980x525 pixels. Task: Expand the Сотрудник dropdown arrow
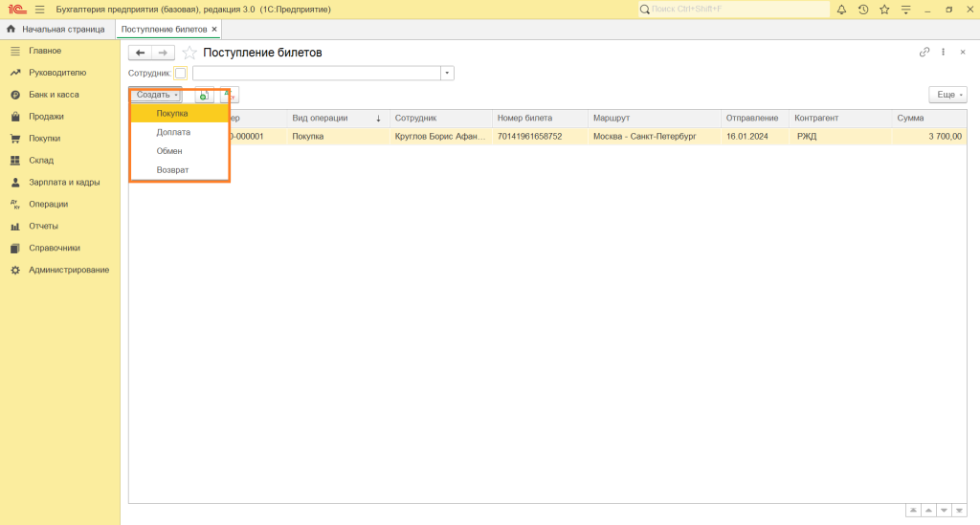pyautogui.click(x=447, y=73)
